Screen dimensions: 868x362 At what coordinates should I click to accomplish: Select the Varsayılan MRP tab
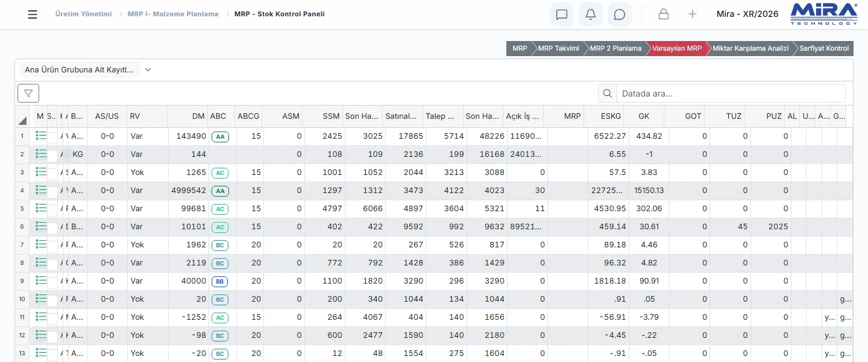[677, 48]
